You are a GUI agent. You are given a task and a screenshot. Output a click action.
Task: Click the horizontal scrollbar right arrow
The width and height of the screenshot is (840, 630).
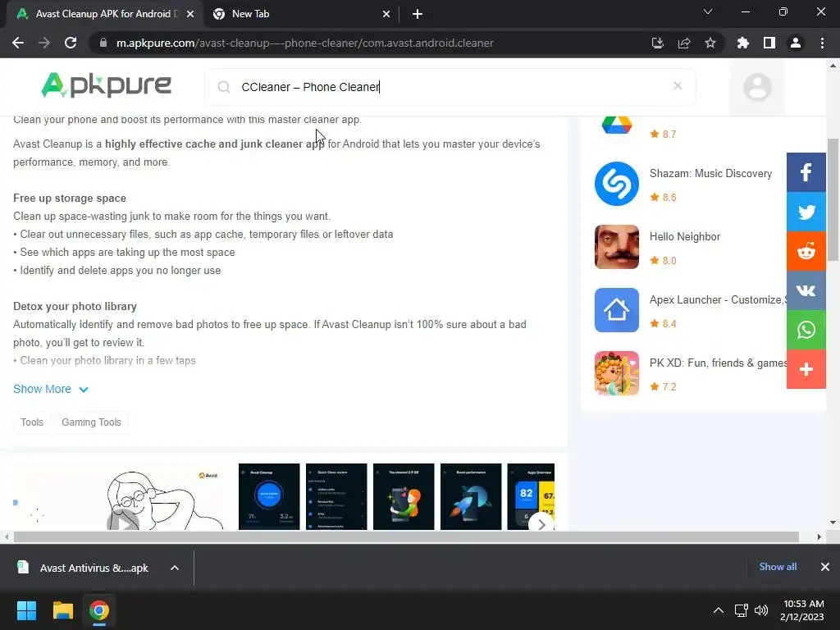click(819, 536)
